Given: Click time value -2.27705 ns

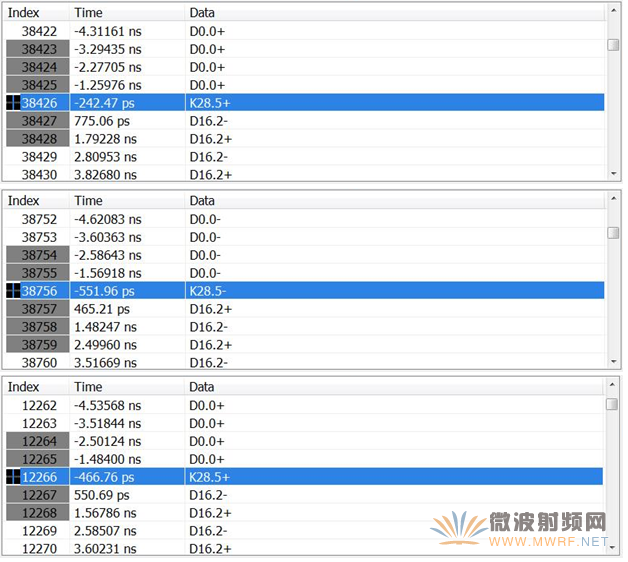Looking at the screenshot, I should coord(108,67).
